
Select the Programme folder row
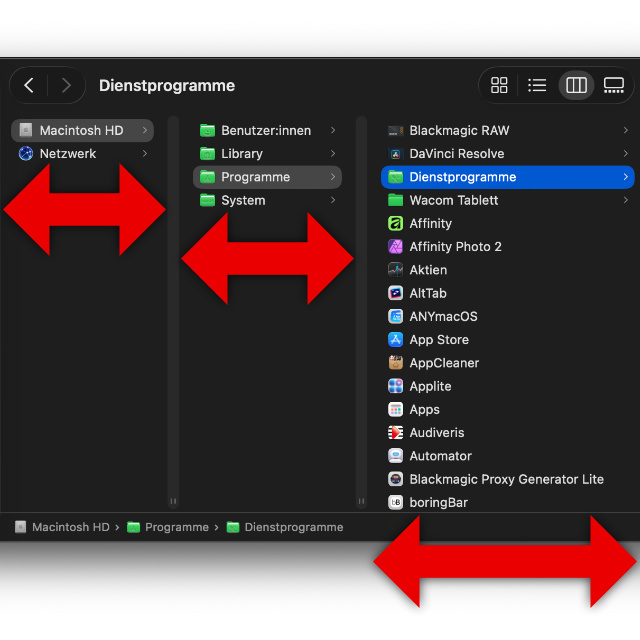pos(267,177)
